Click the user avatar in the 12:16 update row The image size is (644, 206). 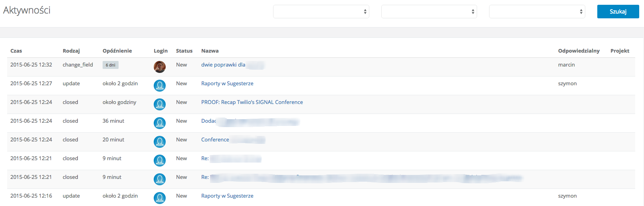(160, 198)
